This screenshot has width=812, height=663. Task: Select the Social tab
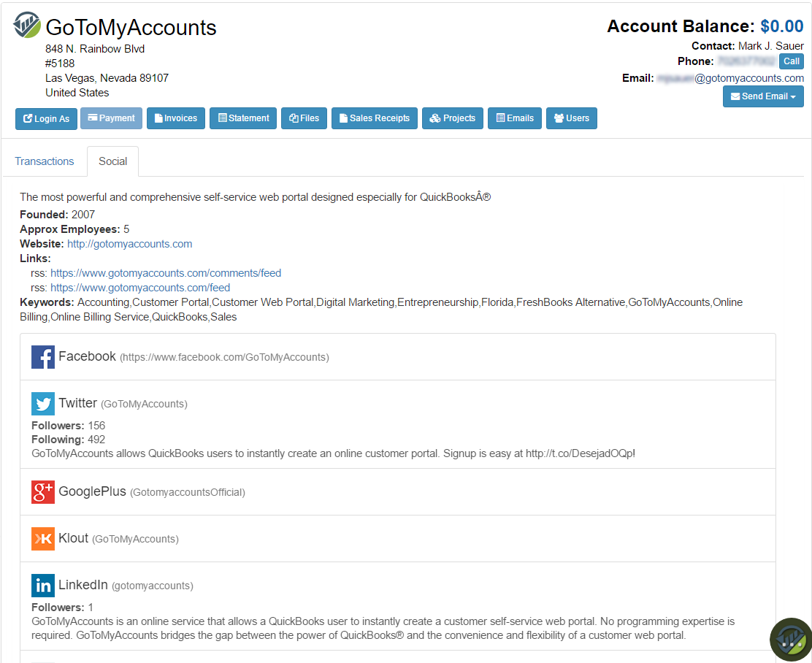[112, 161]
